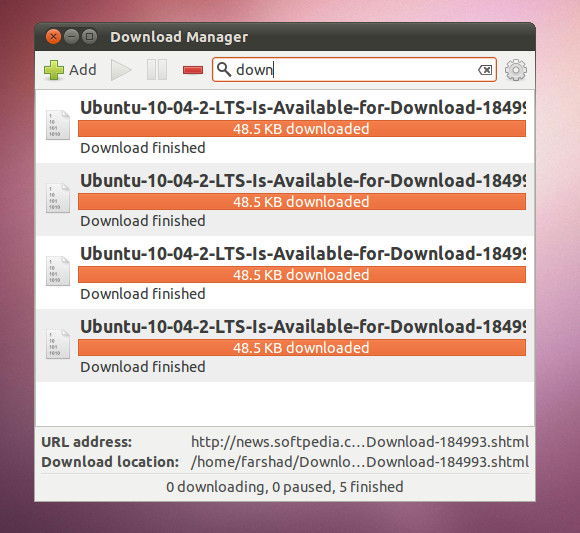Clear search text with backspace icon

485,70
